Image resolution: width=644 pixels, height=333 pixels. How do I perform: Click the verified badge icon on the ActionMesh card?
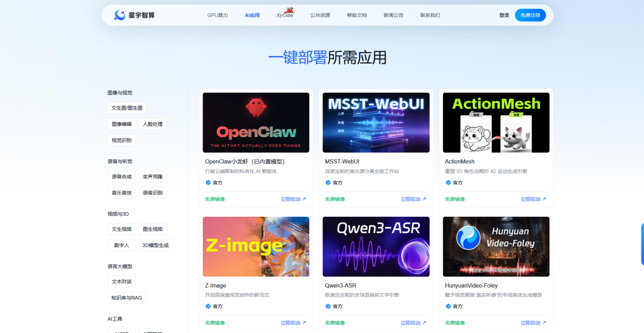coord(448,183)
